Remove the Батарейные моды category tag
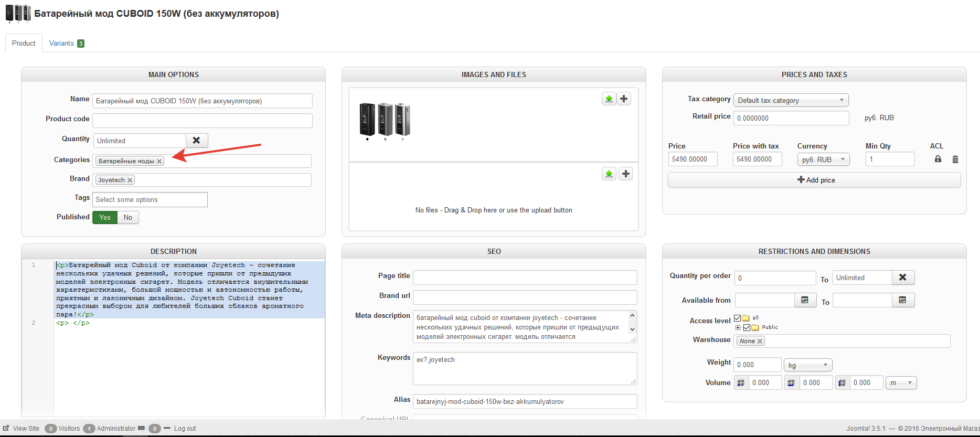The width and height of the screenshot is (980, 437). (159, 161)
